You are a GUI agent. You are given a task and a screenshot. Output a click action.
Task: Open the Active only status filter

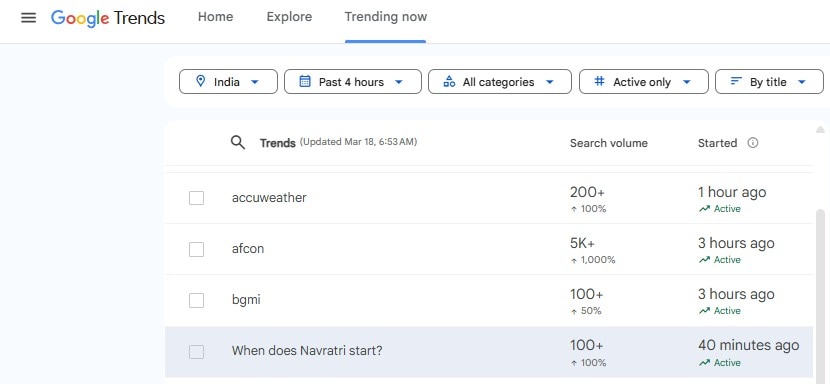click(x=644, y=82)
